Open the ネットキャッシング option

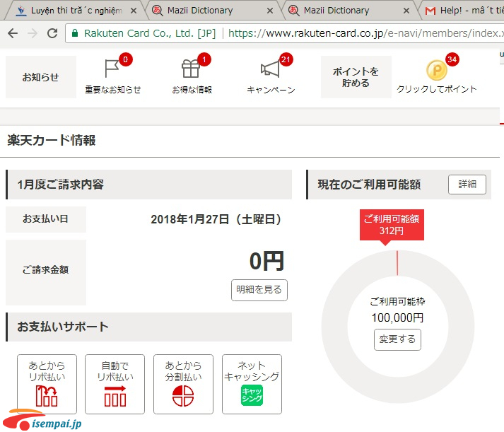click(x=252, y=384)
